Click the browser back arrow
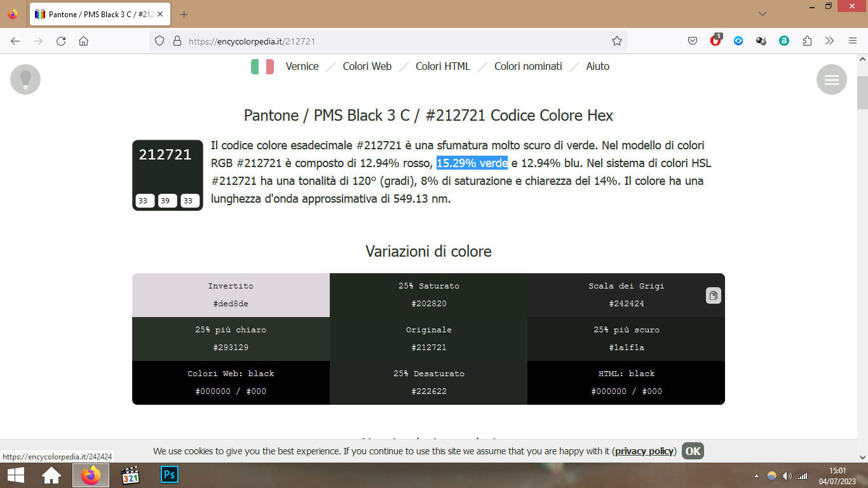Viewport: 868px width, 488px height. [x=15, y=41]
